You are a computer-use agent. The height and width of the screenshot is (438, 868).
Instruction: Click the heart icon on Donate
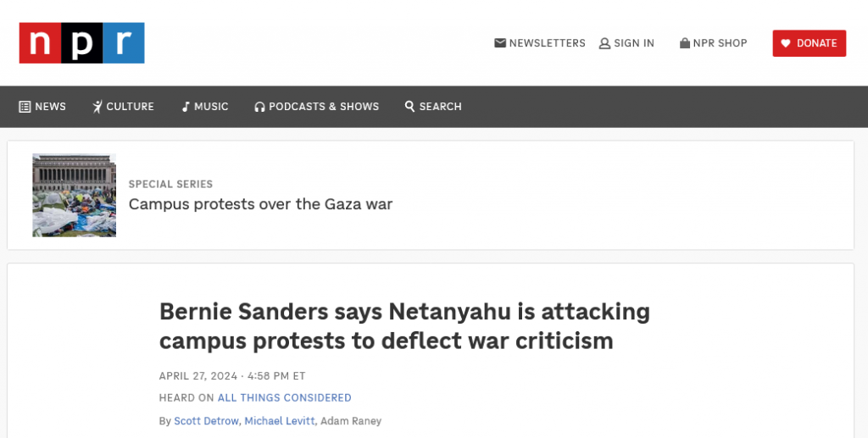pyautogui.click(x=786, y=43)
